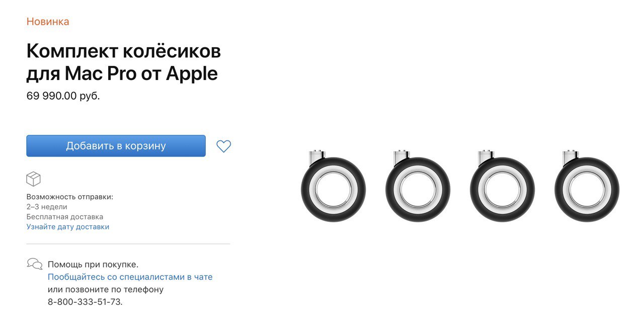Click the "Бесплатная доставка" text
The image size is (644, 328).
tap(65, 217)
